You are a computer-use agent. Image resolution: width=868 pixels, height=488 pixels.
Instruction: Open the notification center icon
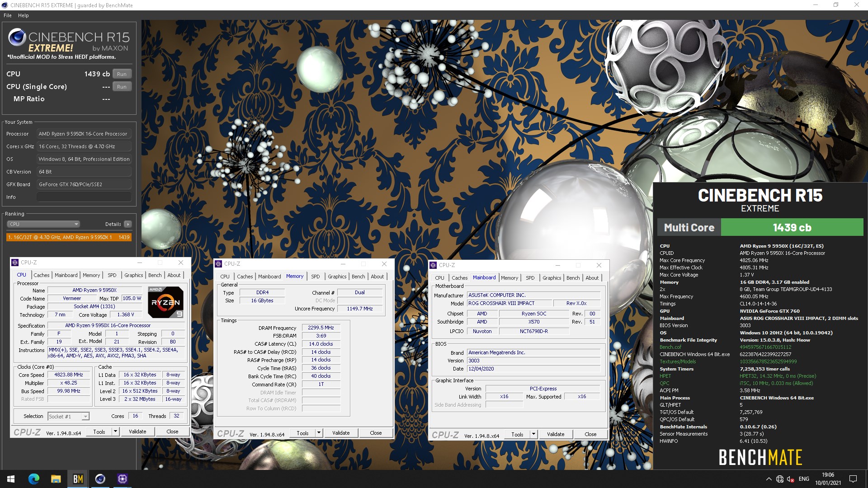pos(853,479)
